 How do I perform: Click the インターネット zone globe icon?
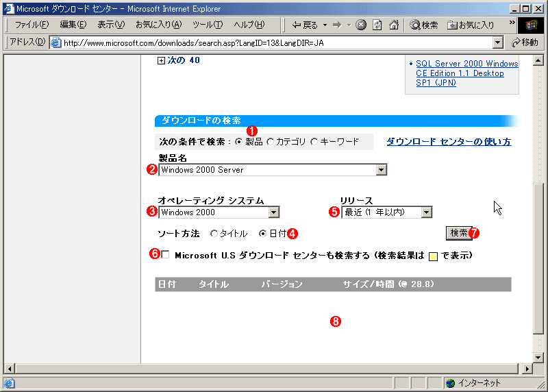(451, 383)
